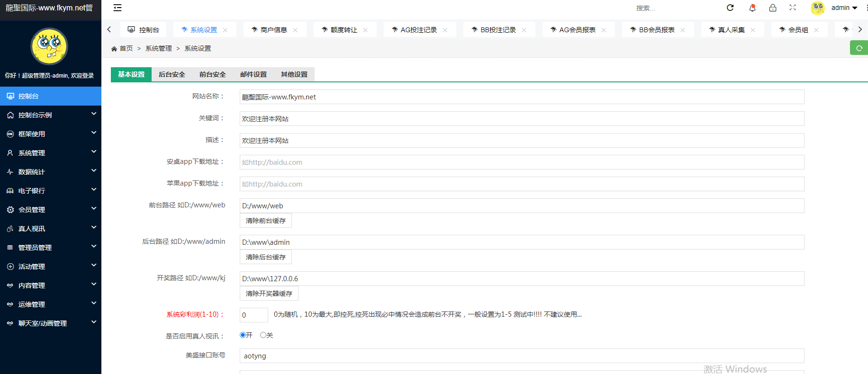Close the BB会员报表 tab

coord(683,30)
